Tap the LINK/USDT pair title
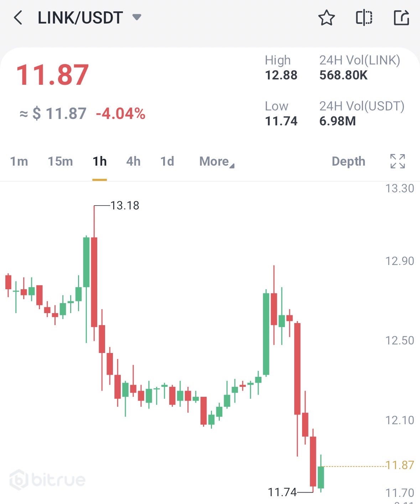This screenshot has width=420, height=504. point(80,18)
